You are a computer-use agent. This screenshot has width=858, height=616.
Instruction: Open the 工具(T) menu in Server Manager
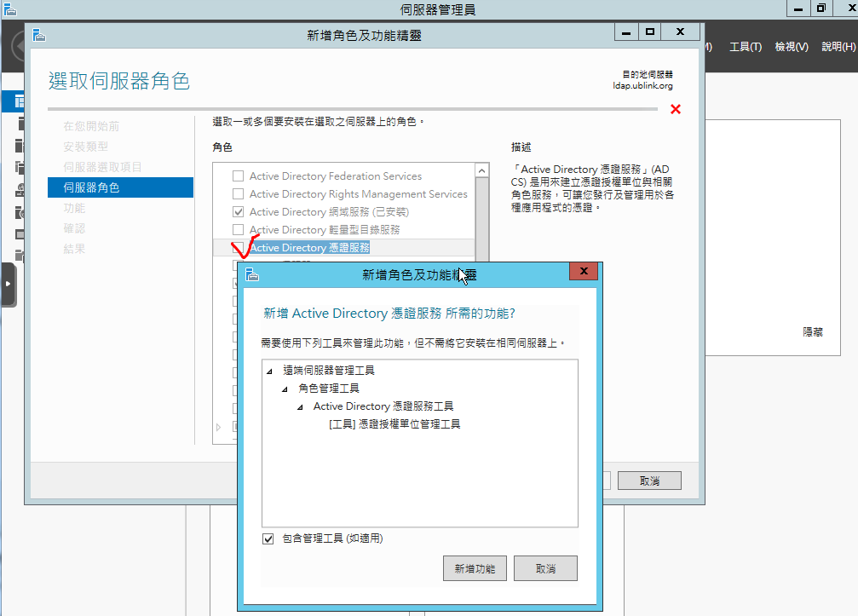[746, 47]
